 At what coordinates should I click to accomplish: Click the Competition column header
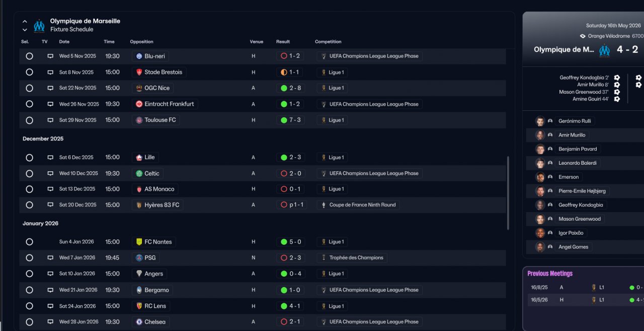pos(328,42)
